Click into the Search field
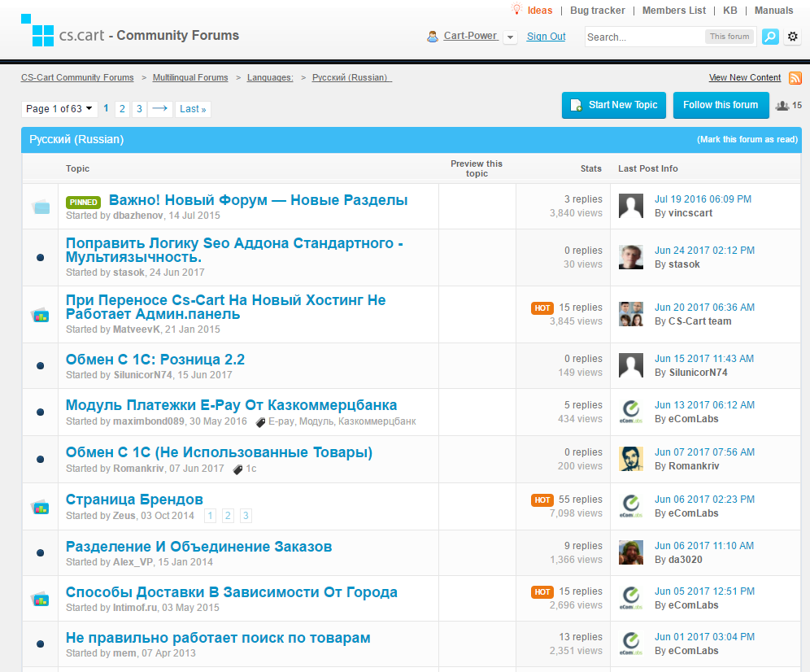The image size is (810, 672). [x=643, y=37]
